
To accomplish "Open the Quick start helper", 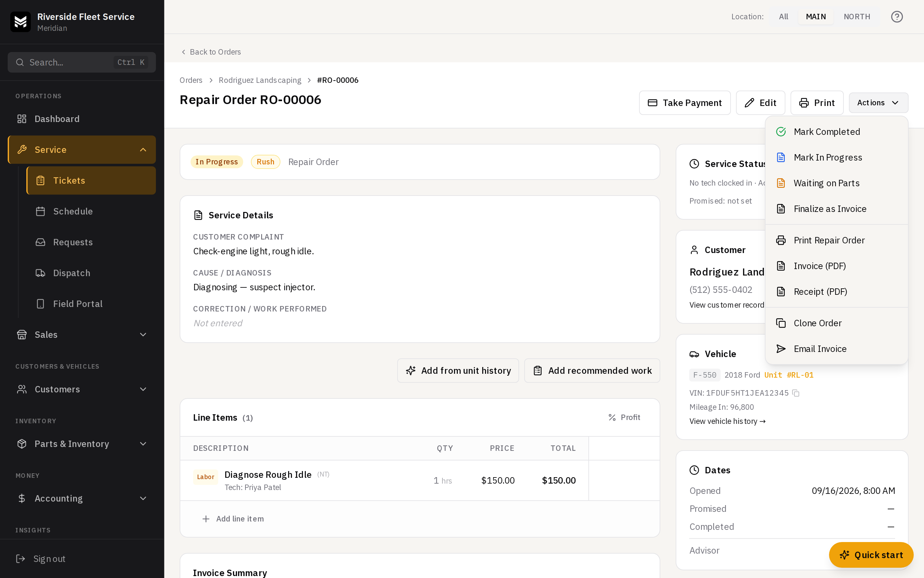I will tap(871, 555).
